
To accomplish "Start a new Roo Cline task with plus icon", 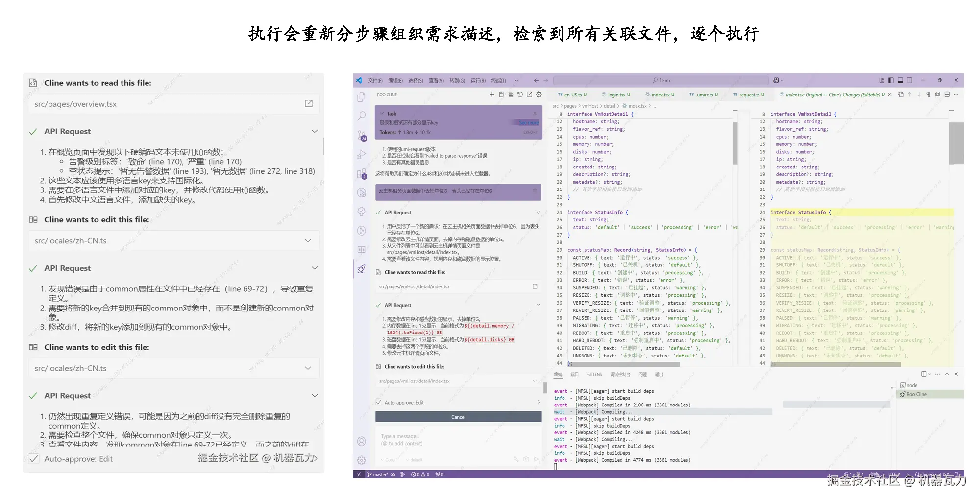I will pyautogui.click(x=492, y=95).
